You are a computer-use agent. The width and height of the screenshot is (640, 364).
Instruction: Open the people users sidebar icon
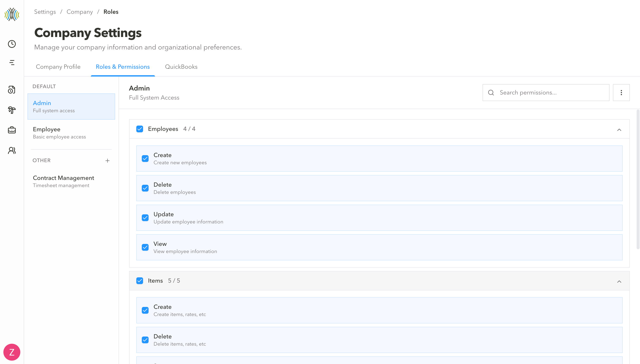coord(12,151)
